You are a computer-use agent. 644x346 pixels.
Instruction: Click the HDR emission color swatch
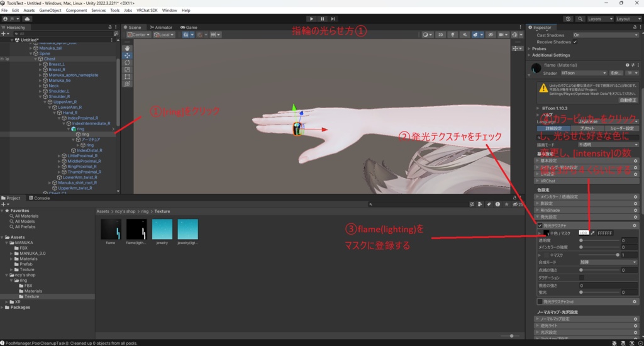pos(584,233)
